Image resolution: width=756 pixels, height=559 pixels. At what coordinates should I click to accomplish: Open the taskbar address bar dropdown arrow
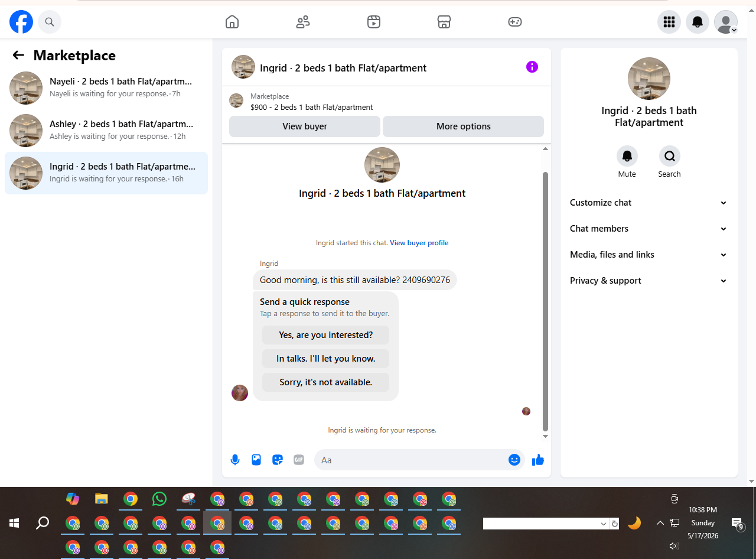604,524
